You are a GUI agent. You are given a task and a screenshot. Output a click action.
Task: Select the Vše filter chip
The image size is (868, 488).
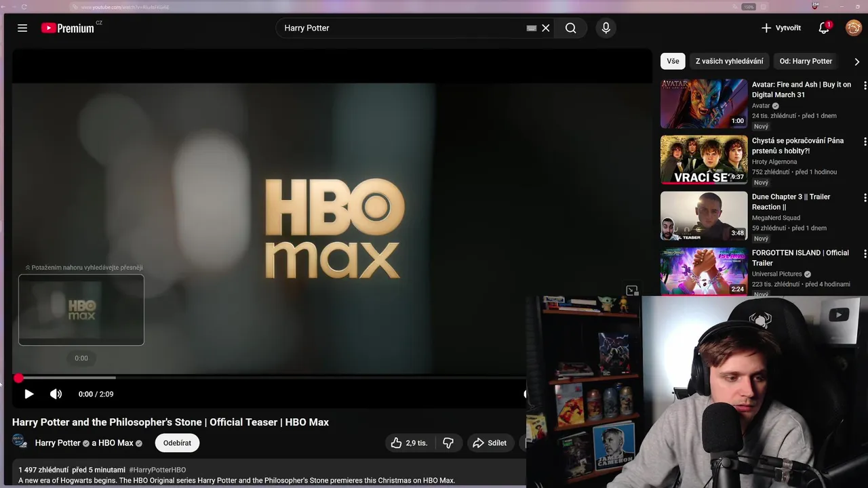[673, 61]
